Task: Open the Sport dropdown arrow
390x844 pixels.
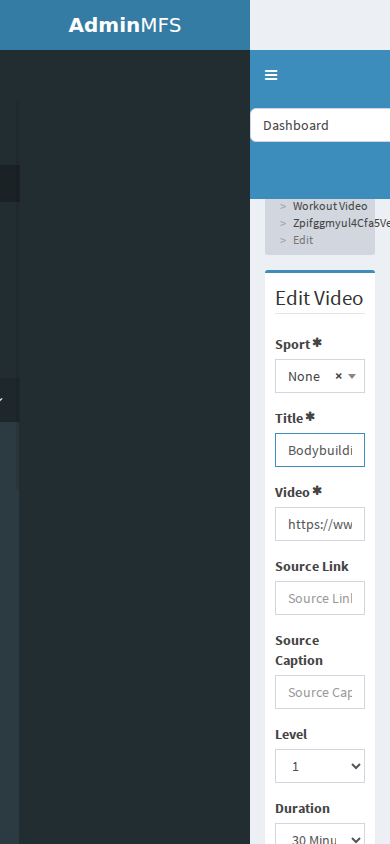Action: pos(352,376)
